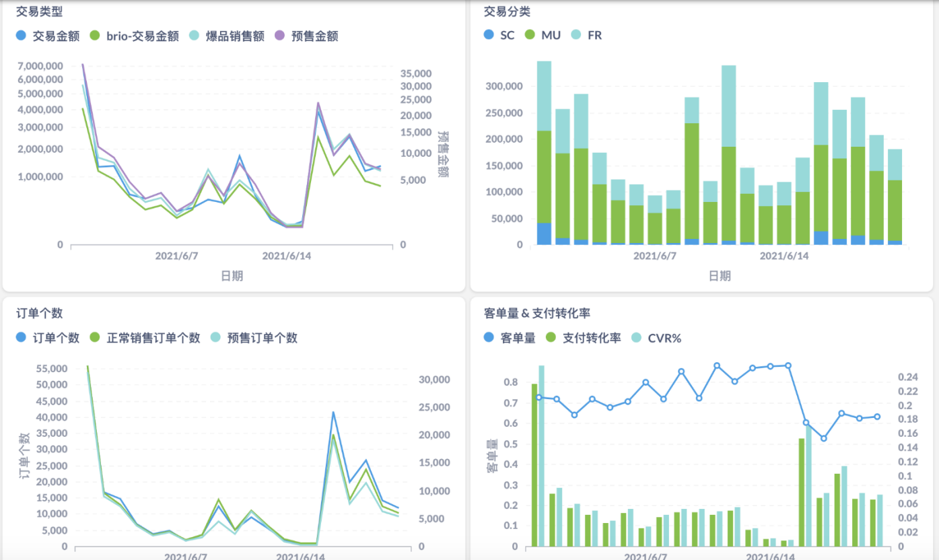Click the green dot beside brio-交易金额 legend

[95, 36]
